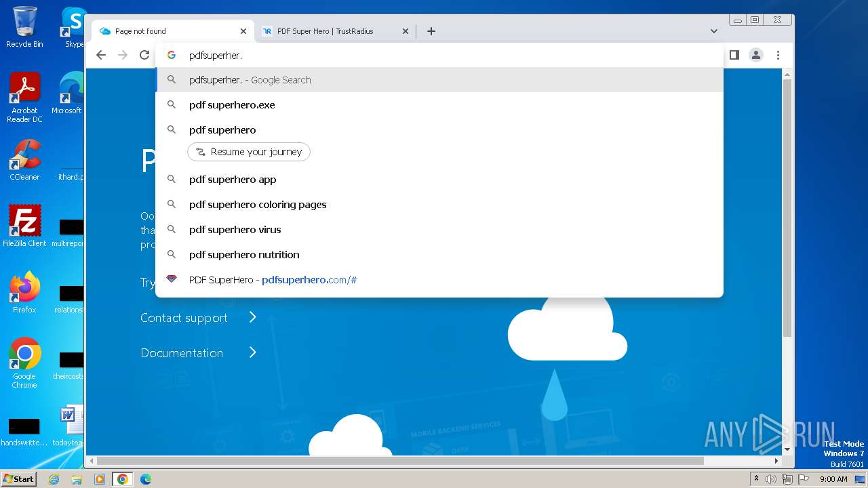This screenshot has height=488, width=868.
Task: Click the 9:00 AM taskbar clock
Action: (833, 479)
